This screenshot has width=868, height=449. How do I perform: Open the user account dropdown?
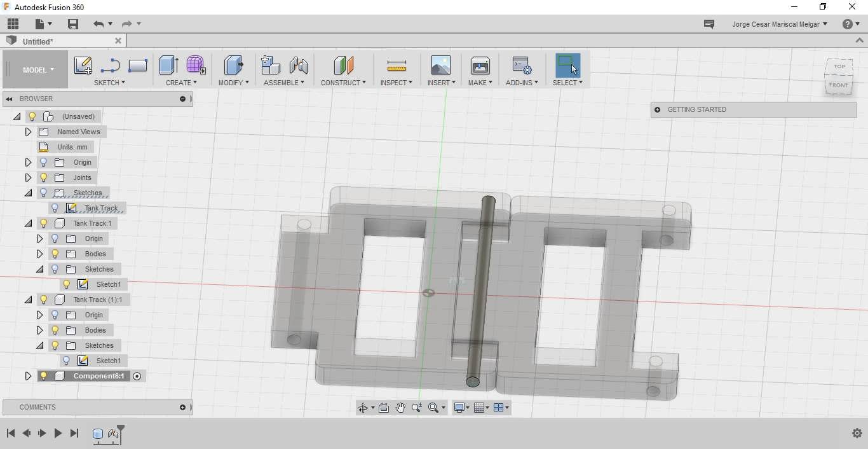click(x=780, y=24)
